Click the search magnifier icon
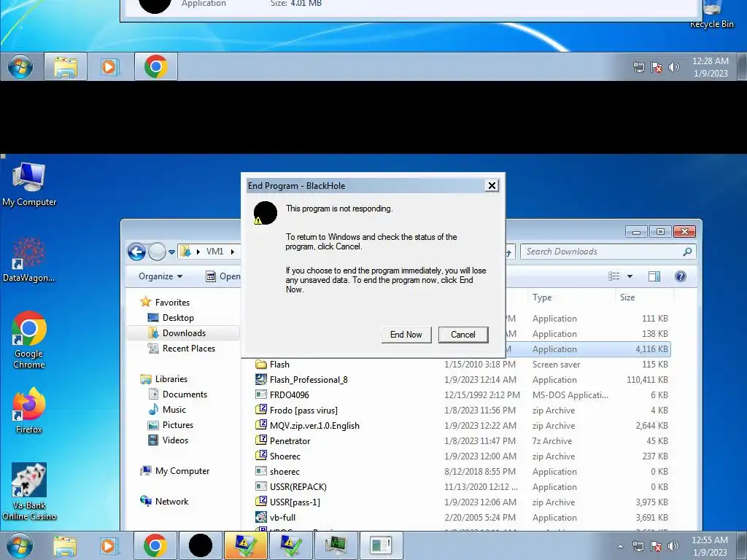Viewport: 747px width, 560px height. pyautogui.click(x=687, y=252)
